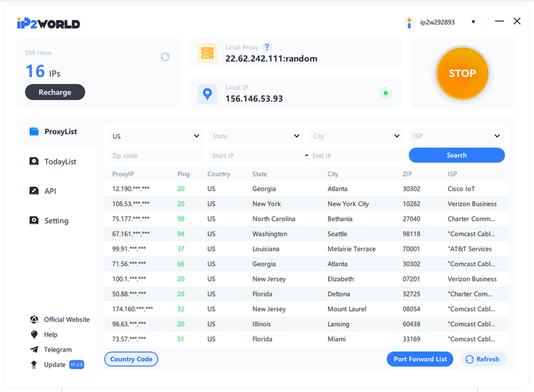Click the green radar icon beside Local IP
Viewport: 534px width, 392px height.
(385, 93)
